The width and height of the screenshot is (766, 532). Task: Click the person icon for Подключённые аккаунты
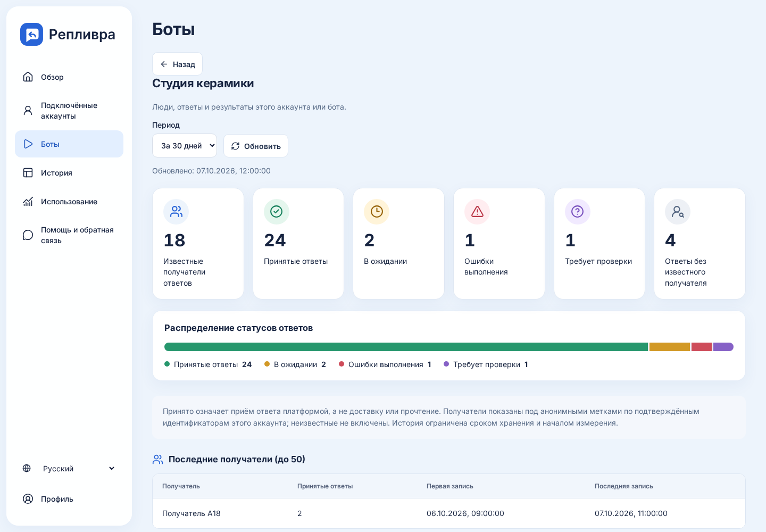click(28, 111)
